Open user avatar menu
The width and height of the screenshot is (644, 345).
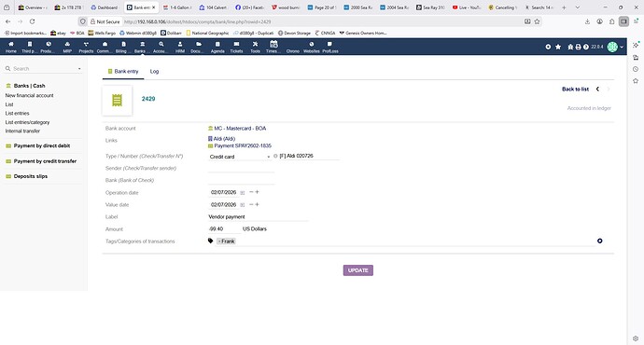pos(612,47)
